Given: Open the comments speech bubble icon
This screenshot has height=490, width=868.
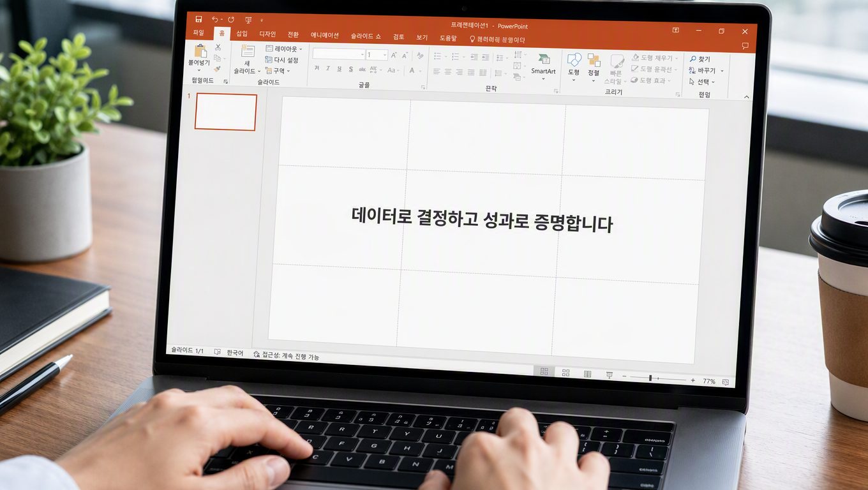Looking at the screenshot, I should [745, 46].
